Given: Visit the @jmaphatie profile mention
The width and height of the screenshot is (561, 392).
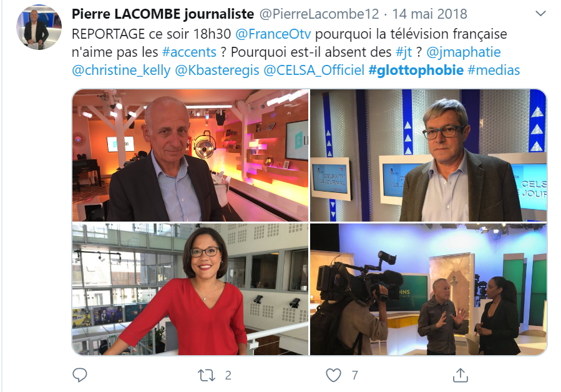Looking at the screenshot, I should (463, 52).
